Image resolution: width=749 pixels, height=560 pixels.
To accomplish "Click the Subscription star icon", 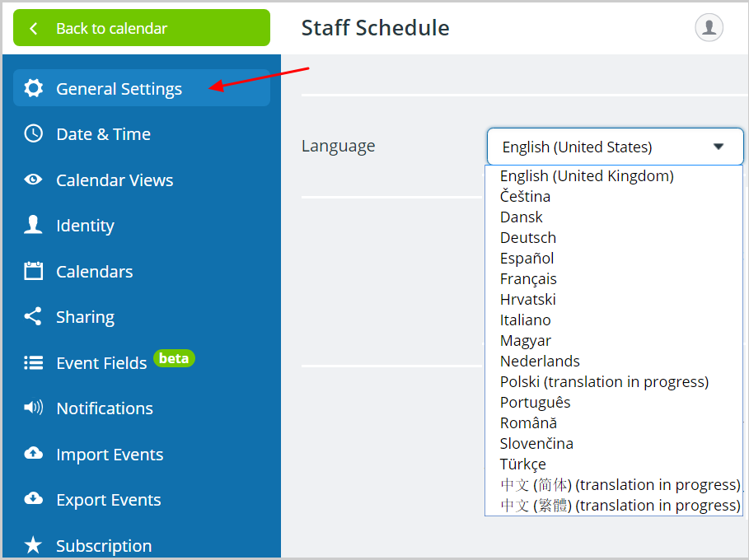I will coord(34,544).
